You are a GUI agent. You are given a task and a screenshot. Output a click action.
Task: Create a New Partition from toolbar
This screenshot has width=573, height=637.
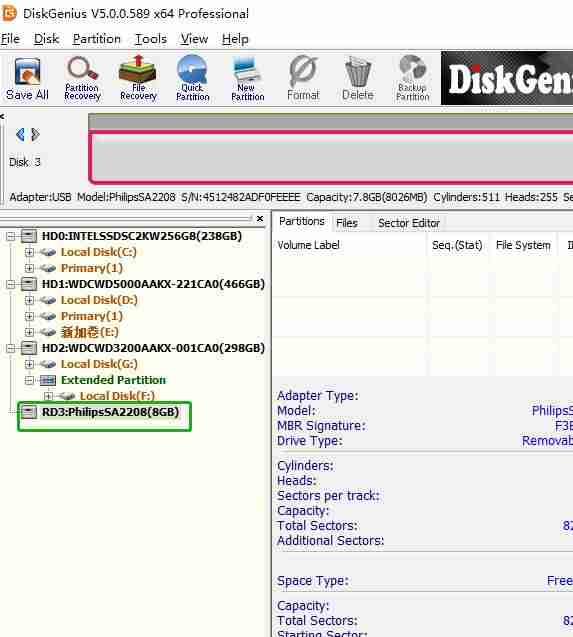point(247,78)
